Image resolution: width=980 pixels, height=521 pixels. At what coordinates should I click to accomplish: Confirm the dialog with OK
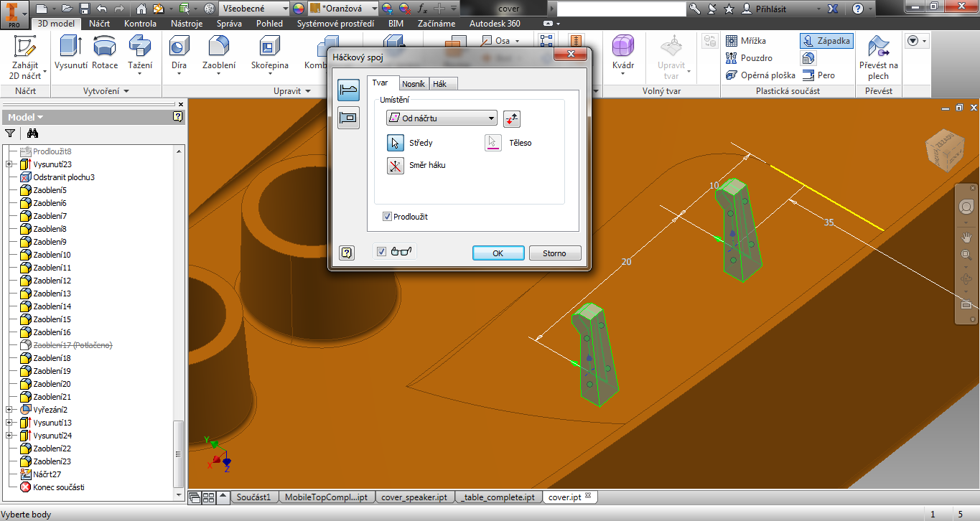click(498, 253)
